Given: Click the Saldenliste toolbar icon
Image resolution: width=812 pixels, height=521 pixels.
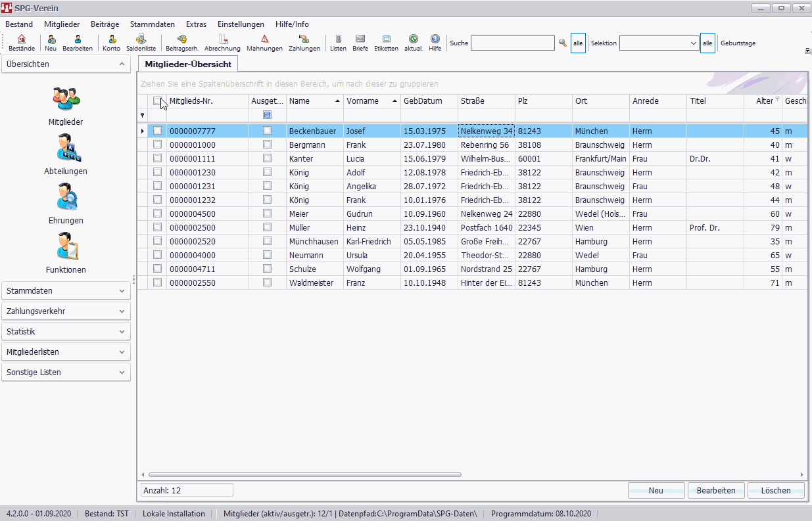Looking at the screenshot, I should point(141,43).
